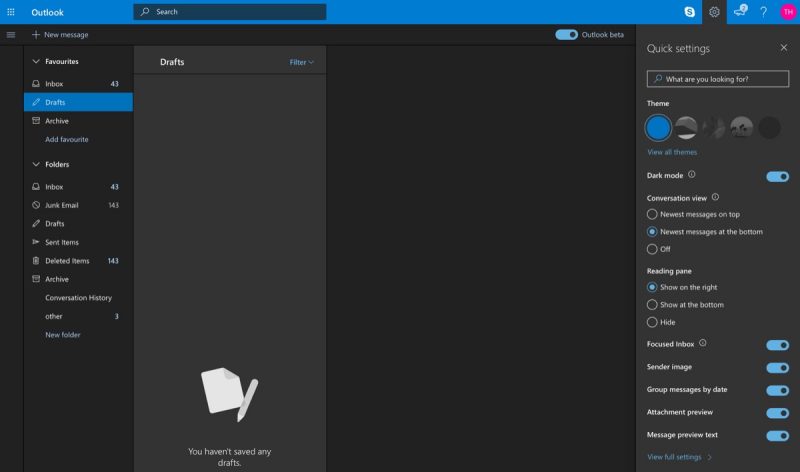Click the settings gear icon
The image size is (800, 472).
pos(714,12)
